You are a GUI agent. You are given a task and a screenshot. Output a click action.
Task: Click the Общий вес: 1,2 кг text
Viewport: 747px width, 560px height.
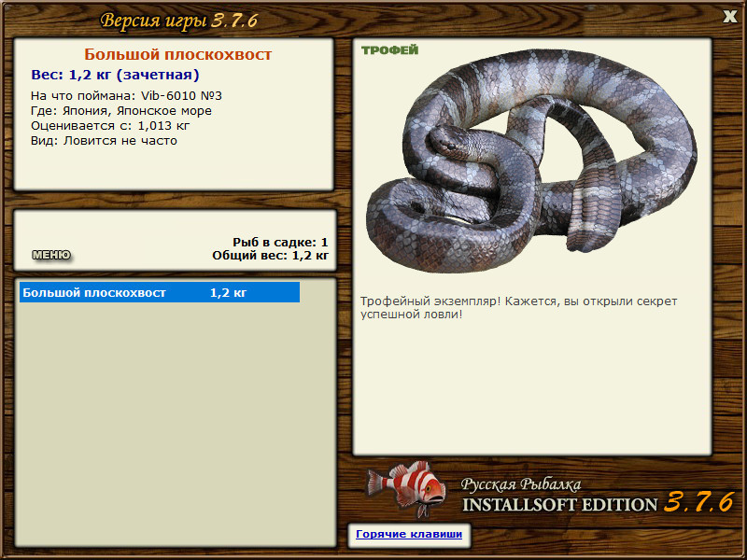(x=270, y=256)
